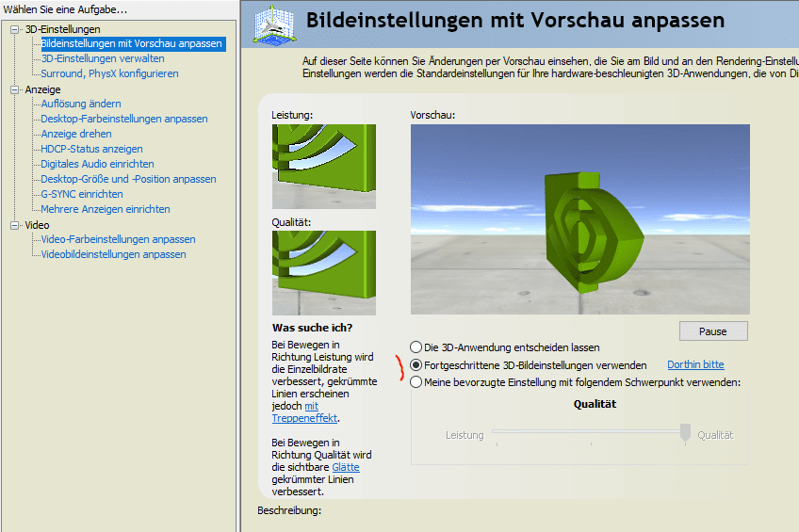Click the Leistung/Qualität slider thumb
The width and height of the screenshot is (799, 532).
pyautogui.click(x=685, y=433)
